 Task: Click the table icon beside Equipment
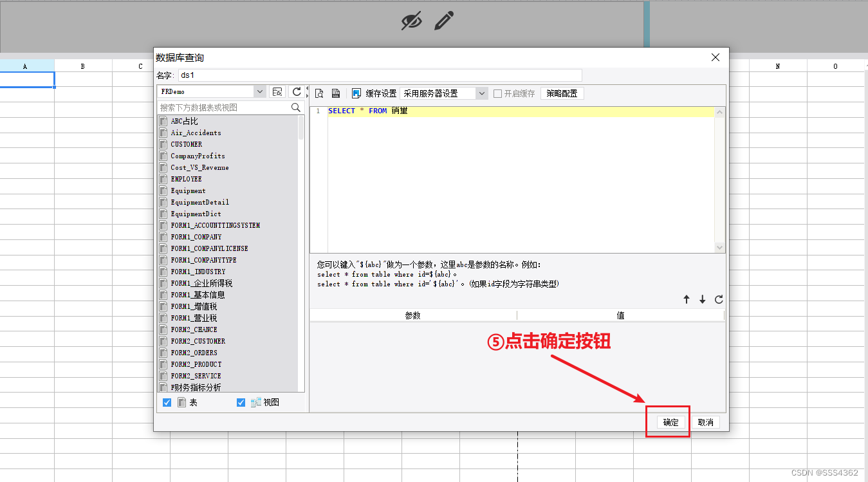point(163,190)
